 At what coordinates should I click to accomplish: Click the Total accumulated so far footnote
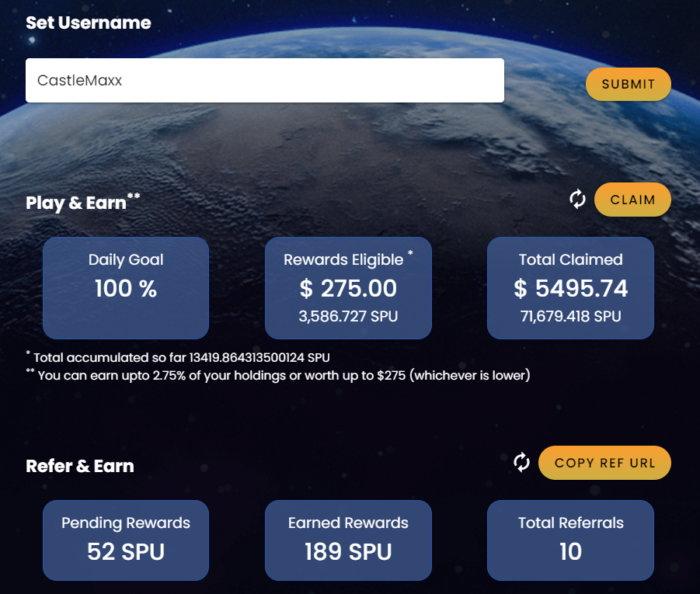tap(178, 357)
